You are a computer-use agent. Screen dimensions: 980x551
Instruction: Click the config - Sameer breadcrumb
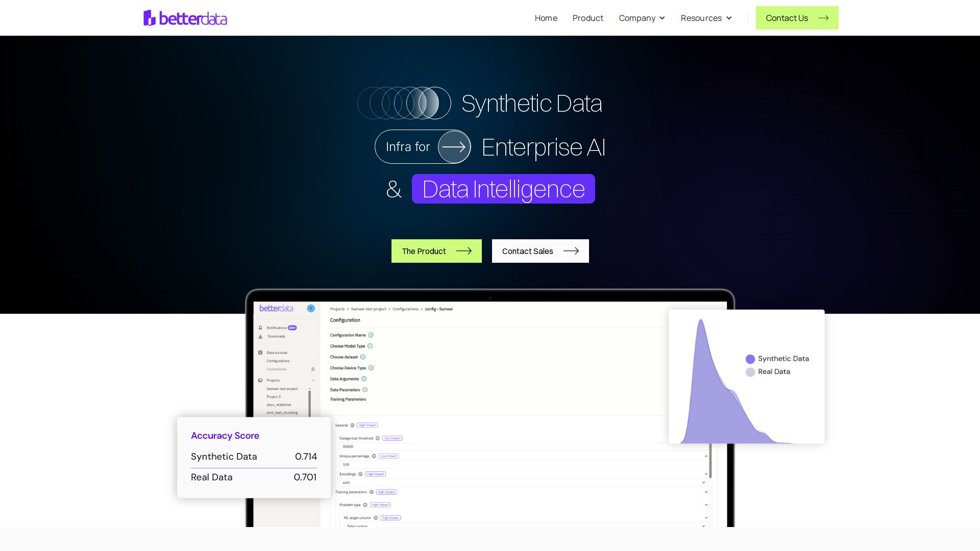coord(439,309)
